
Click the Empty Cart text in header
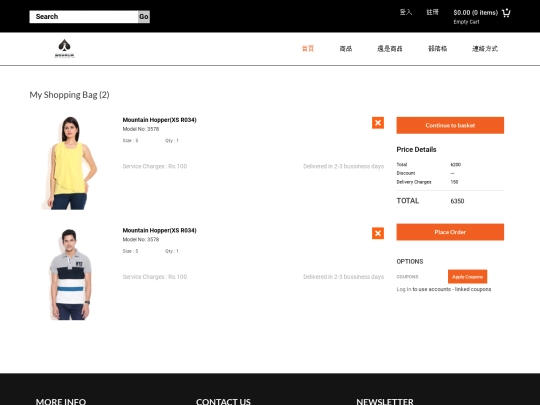coord(466,22)
